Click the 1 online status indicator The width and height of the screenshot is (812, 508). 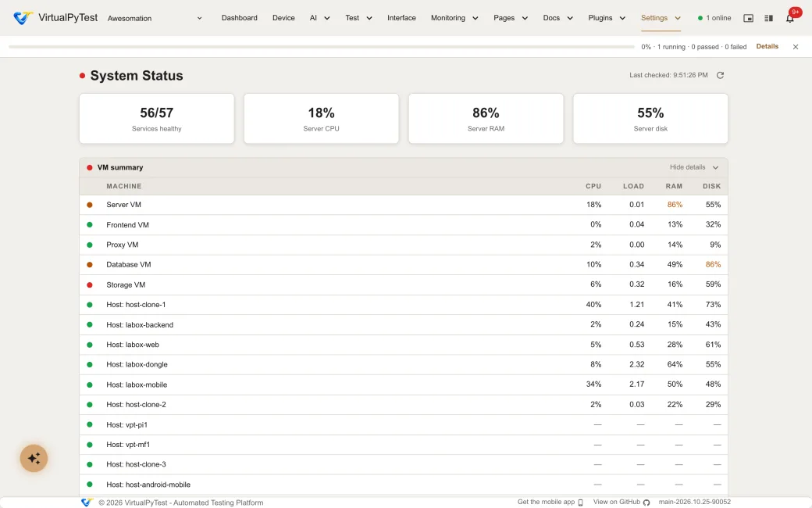pos(714,18)
